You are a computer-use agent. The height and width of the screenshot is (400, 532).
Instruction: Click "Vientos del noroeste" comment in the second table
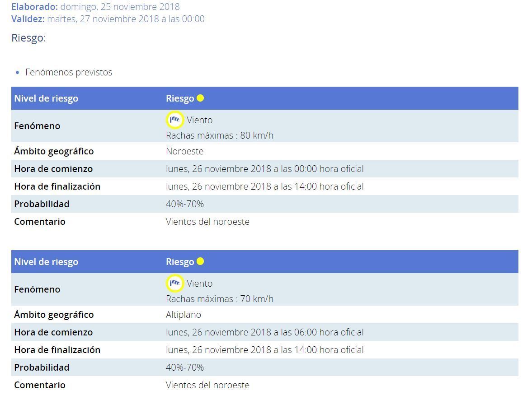pos(207,385)
